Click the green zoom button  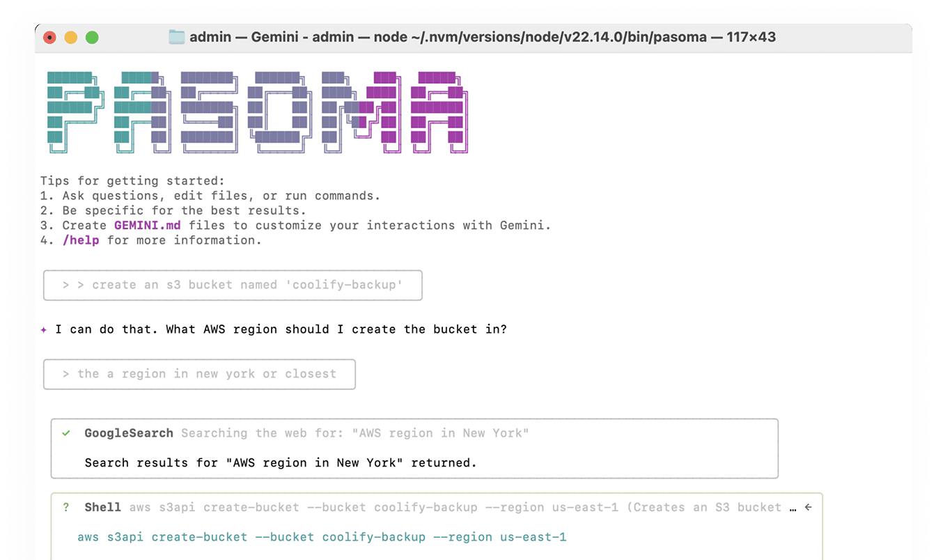point(91,38)
